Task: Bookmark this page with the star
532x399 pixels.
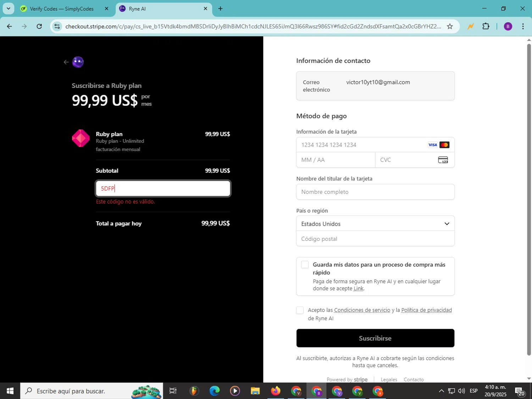Action: coord(450,26)
